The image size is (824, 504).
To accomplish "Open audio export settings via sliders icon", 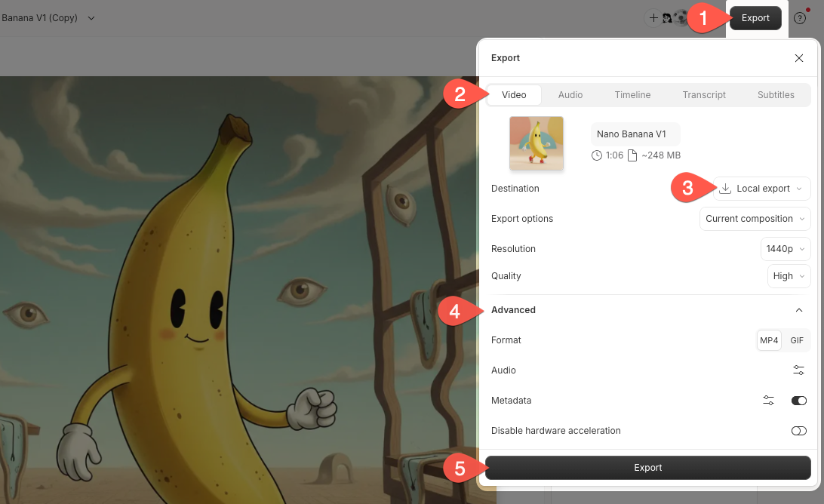I will point(798,370).
